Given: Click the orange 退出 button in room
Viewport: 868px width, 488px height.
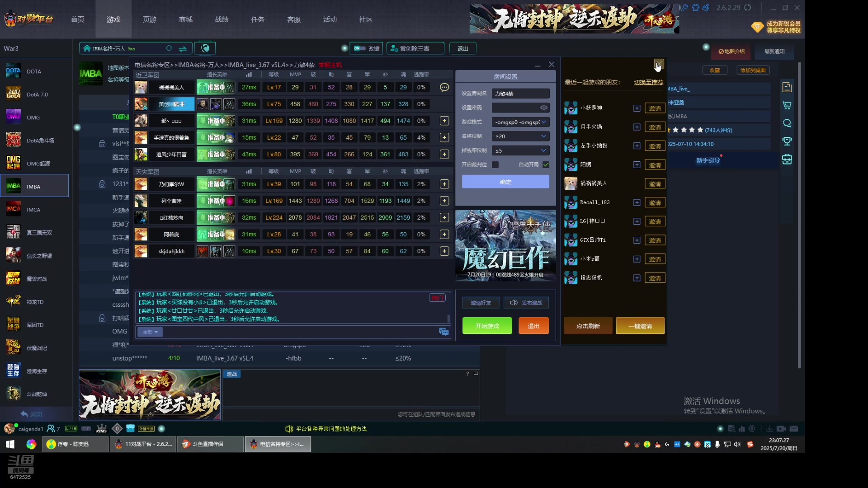Looking at the screenshot, I should [533, 326].
